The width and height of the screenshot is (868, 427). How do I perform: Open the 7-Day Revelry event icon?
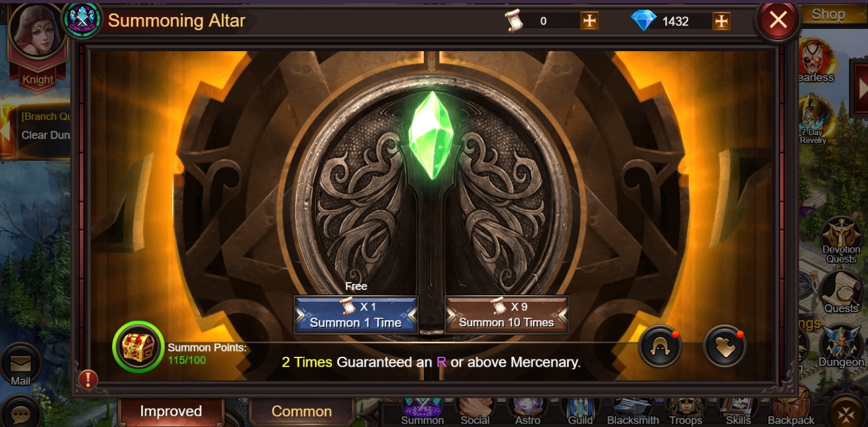[x=814, y=121]
